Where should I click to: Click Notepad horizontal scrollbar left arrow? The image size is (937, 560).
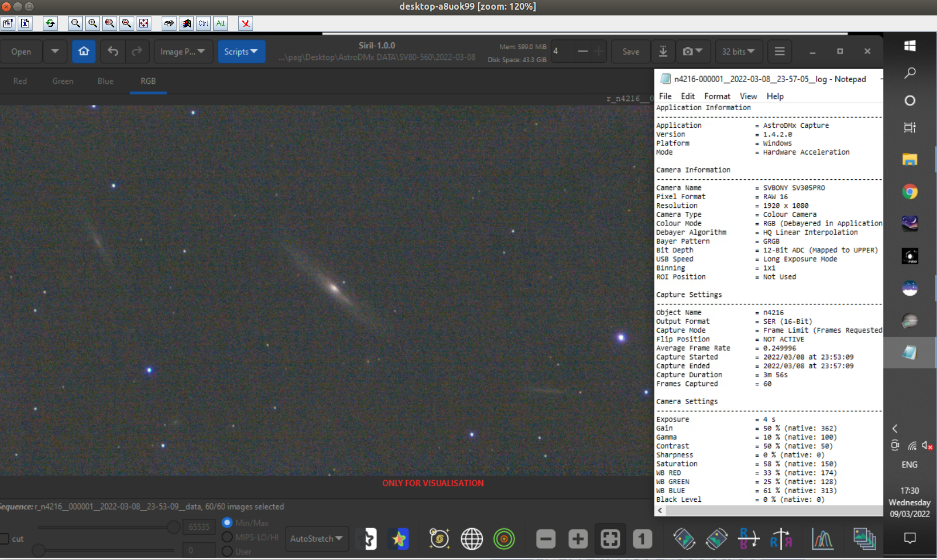[660, 510]
